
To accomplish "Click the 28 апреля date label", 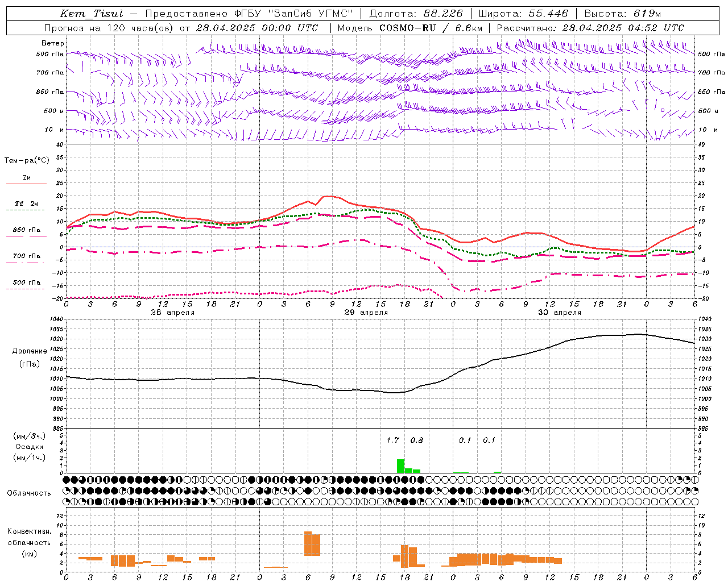I will (173, 313).
